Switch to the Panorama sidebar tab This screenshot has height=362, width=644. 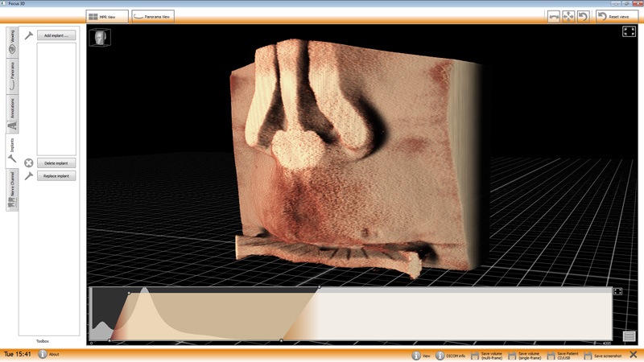coord(12,77)
